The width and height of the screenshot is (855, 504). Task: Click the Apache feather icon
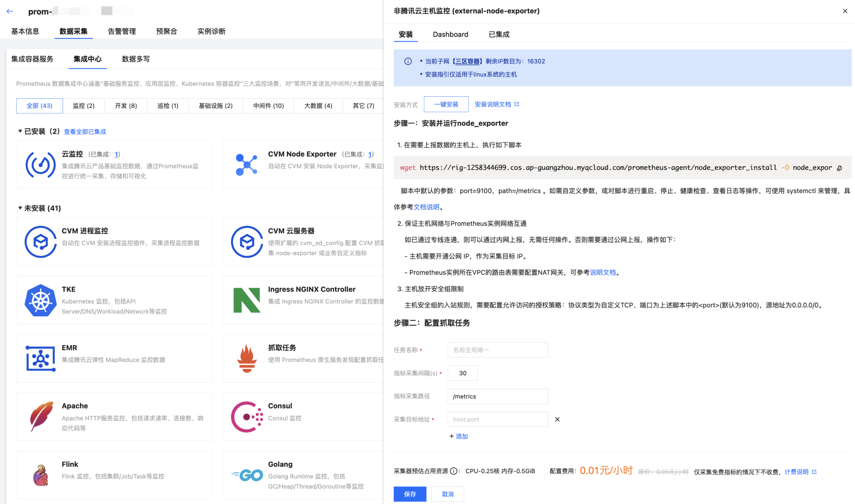41,416
